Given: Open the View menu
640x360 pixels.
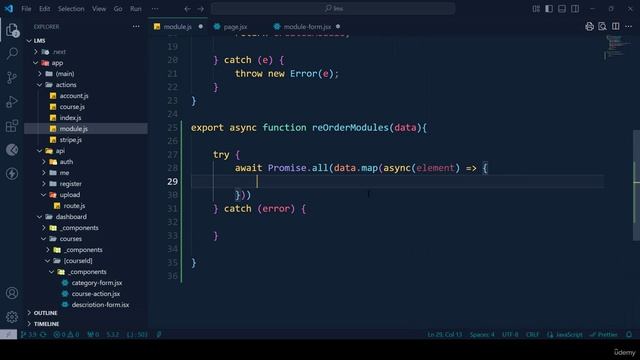Looking at the screenshot, I should [x=99, y=9].
